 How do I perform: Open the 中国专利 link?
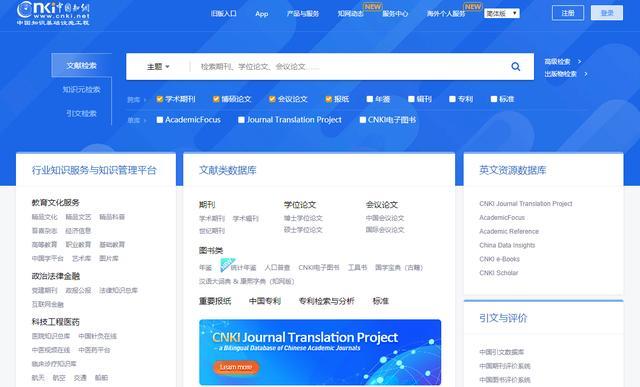[265, 301]
